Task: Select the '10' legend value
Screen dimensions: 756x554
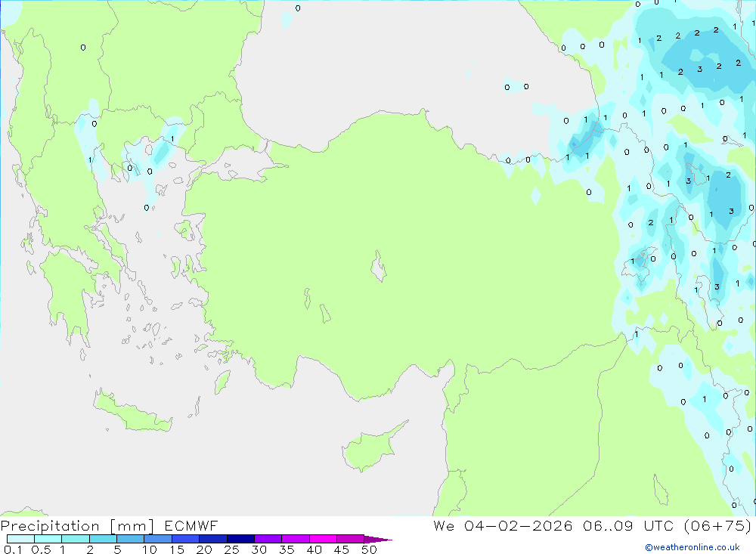Action: (x=150, y=549)
